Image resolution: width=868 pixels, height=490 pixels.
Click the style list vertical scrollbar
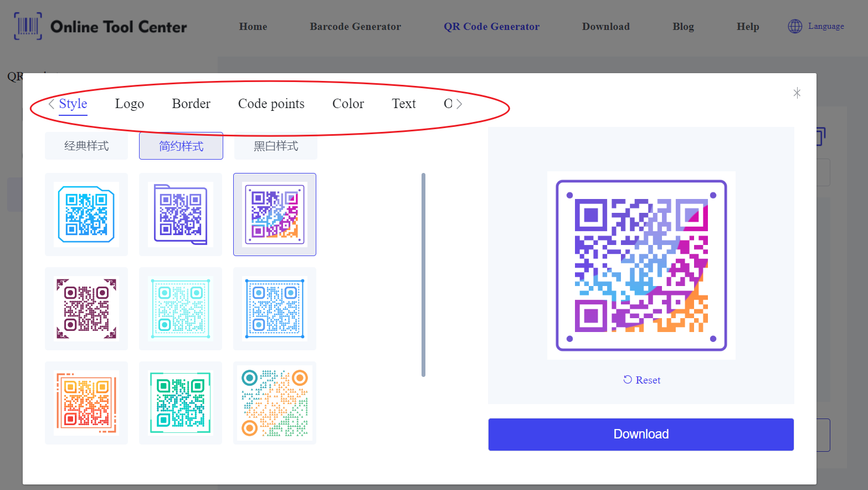click(423, 275)
